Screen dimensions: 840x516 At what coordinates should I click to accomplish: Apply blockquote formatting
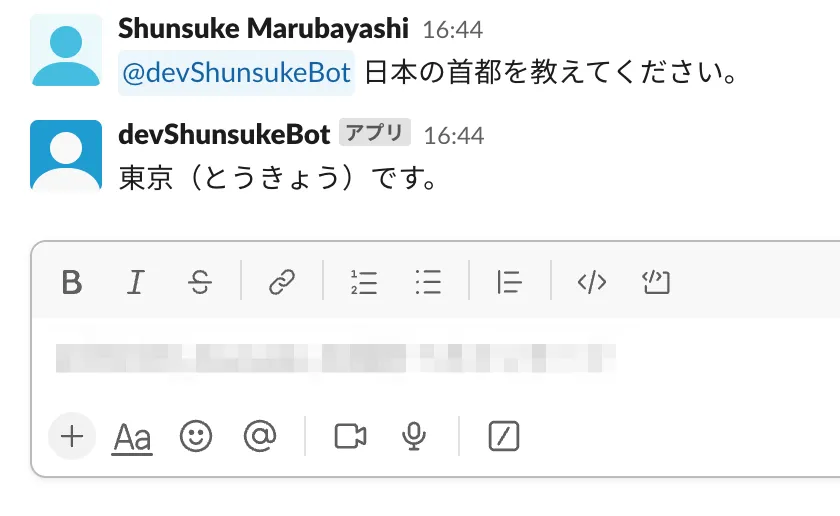click(510, 283)
